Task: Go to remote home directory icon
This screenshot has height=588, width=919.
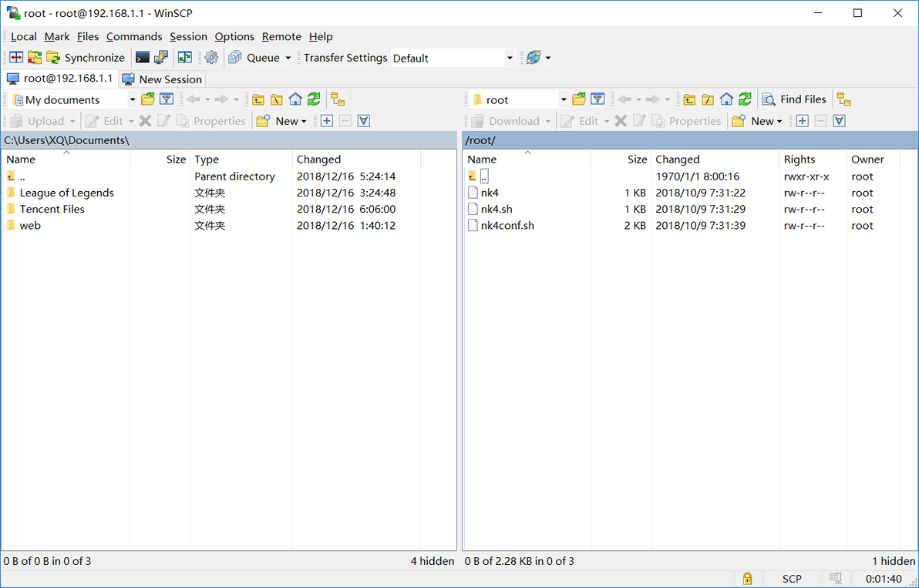Action: [x=726, y=99]
